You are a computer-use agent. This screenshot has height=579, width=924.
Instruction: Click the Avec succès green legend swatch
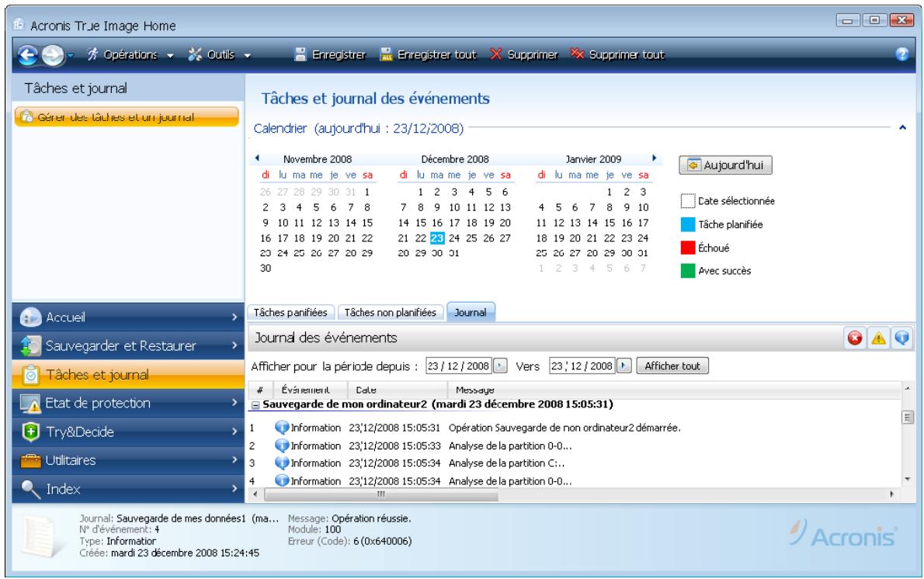tap(688, 270)
